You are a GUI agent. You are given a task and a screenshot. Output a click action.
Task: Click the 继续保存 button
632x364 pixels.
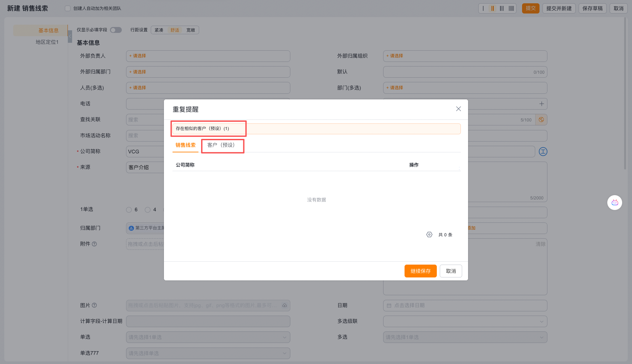tap(420, 271)
